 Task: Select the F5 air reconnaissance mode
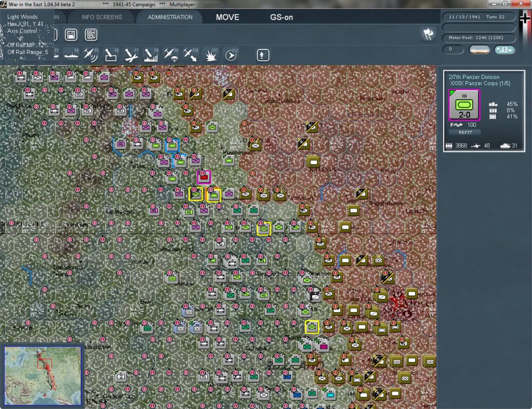point(90,55)
